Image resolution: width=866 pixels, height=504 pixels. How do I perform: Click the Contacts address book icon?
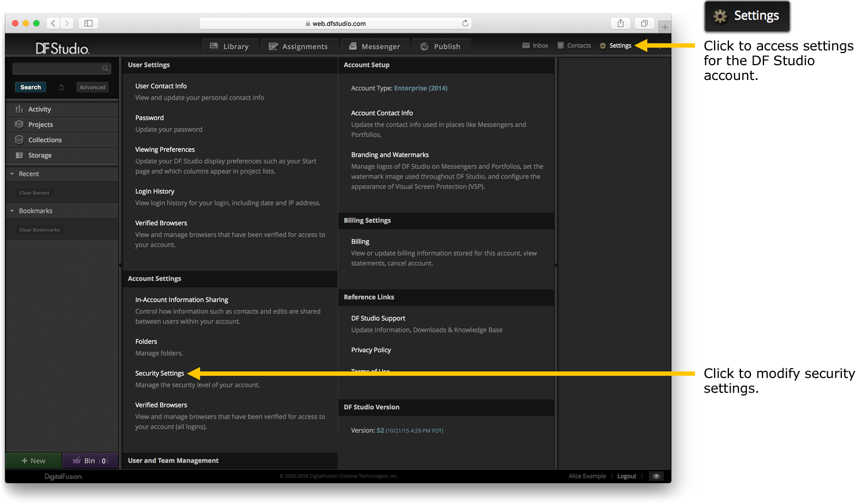561,45
